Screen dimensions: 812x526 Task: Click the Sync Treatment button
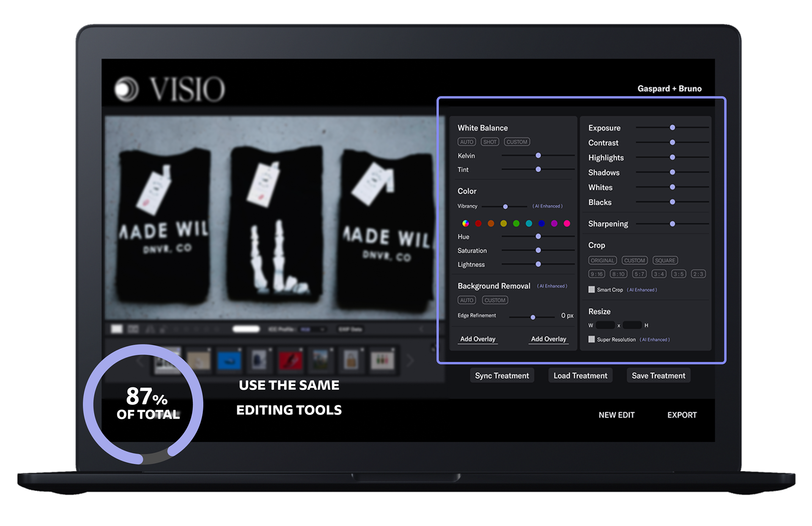click(502, 375)
